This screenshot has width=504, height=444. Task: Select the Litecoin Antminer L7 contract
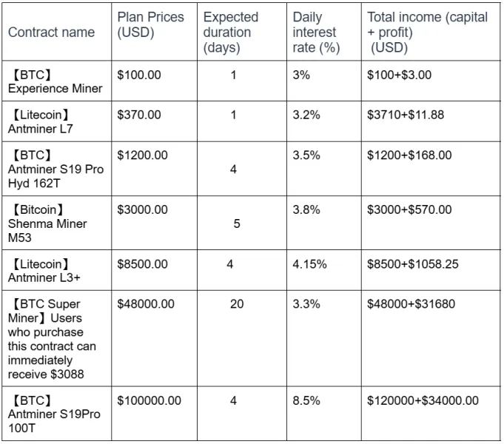[40, 121]
